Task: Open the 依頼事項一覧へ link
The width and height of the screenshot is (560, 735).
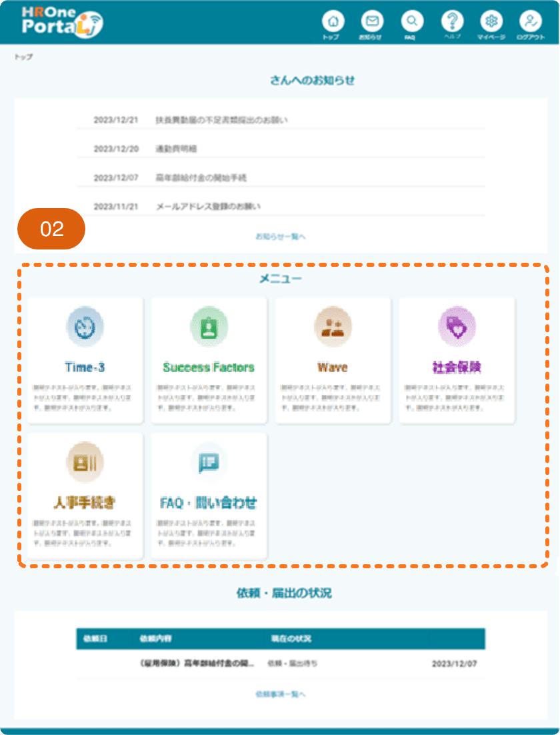Action: pyautogui.click(x=280, y=694)
